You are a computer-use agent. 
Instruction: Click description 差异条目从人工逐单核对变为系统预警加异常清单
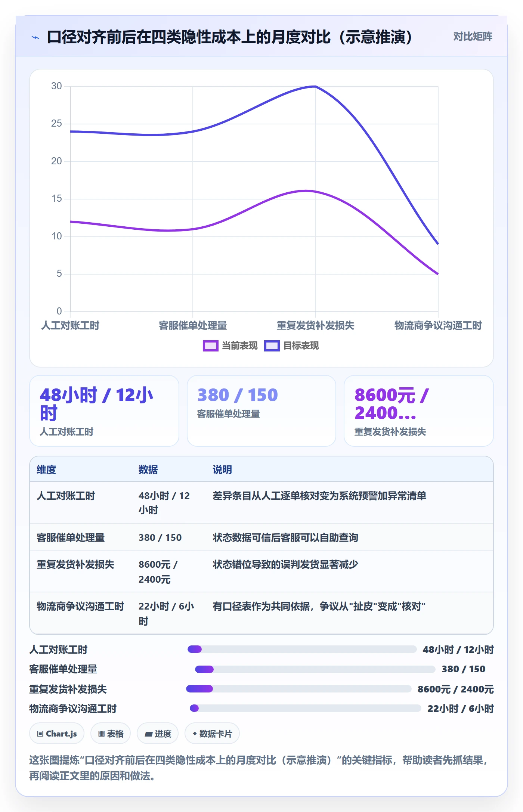(x=319, y=496)
